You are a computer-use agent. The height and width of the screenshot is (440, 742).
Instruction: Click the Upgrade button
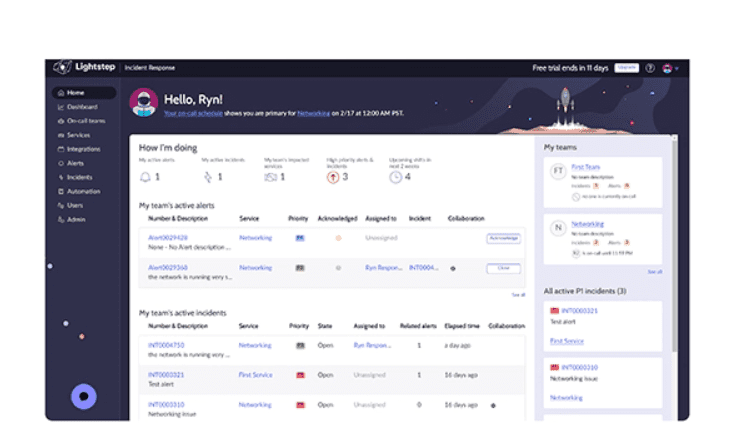tap(627, 68)
